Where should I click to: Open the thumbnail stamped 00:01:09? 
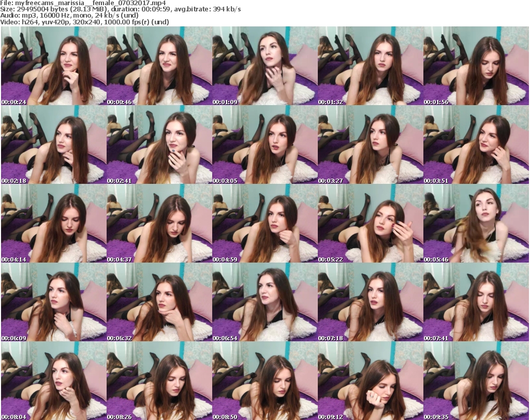tap(265, 66)
